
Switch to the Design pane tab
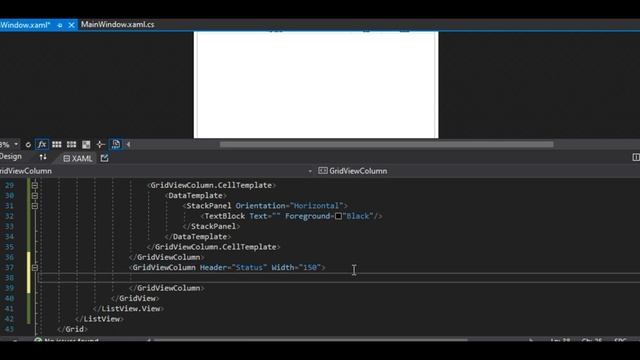pos(11,157)
